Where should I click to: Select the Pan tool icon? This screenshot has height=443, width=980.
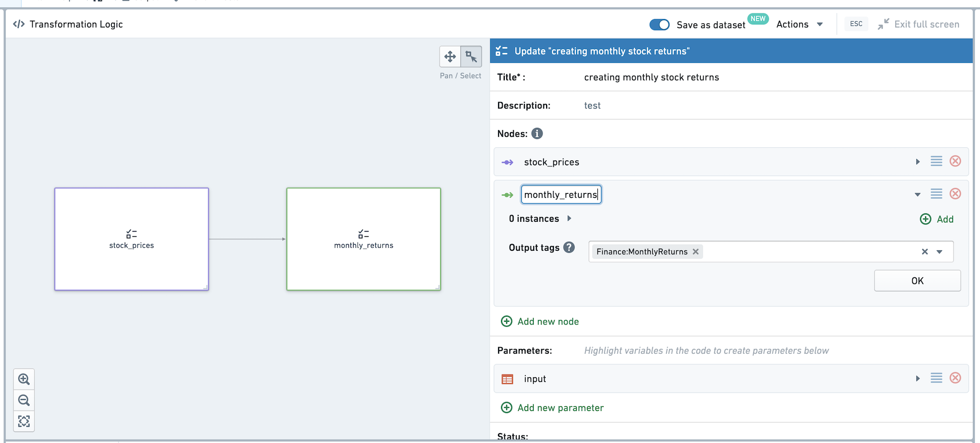tap(450, 56)
